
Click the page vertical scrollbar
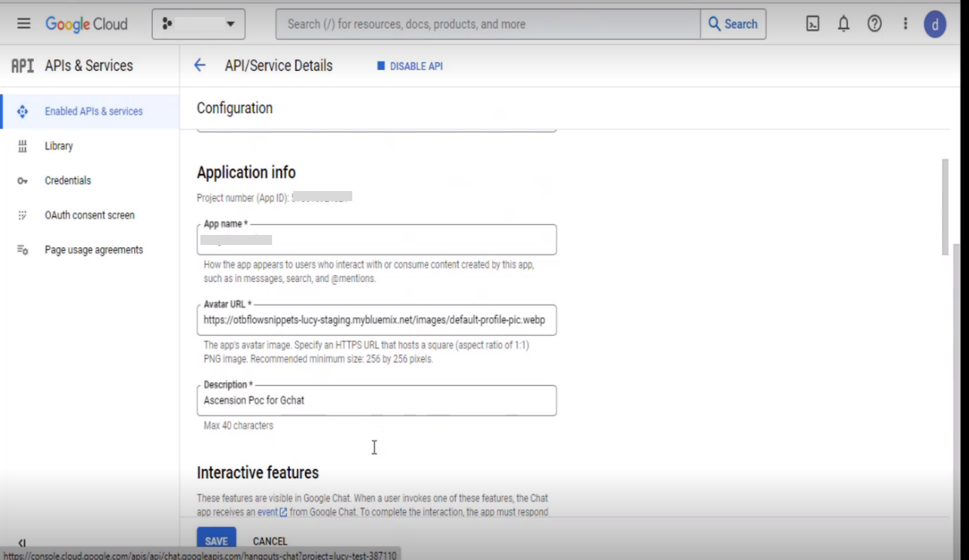click(x=946, y=206)
